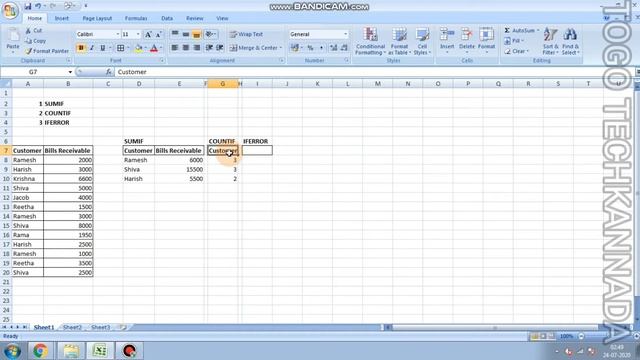The width and height of the screenshot is (640, 360).
Task: Increase the font size
Action: pyautogui.click(x=148, y=35)
